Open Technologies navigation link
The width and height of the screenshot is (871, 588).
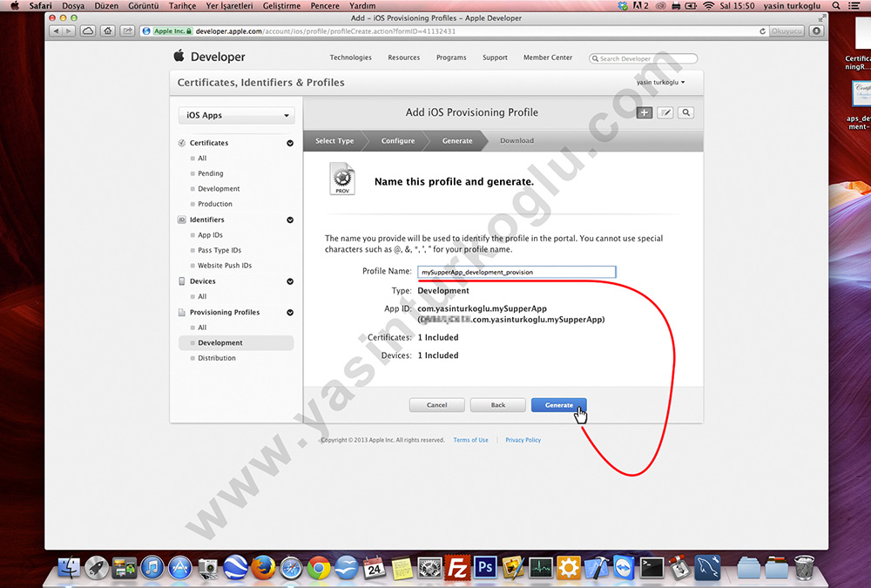pos(350,57)
